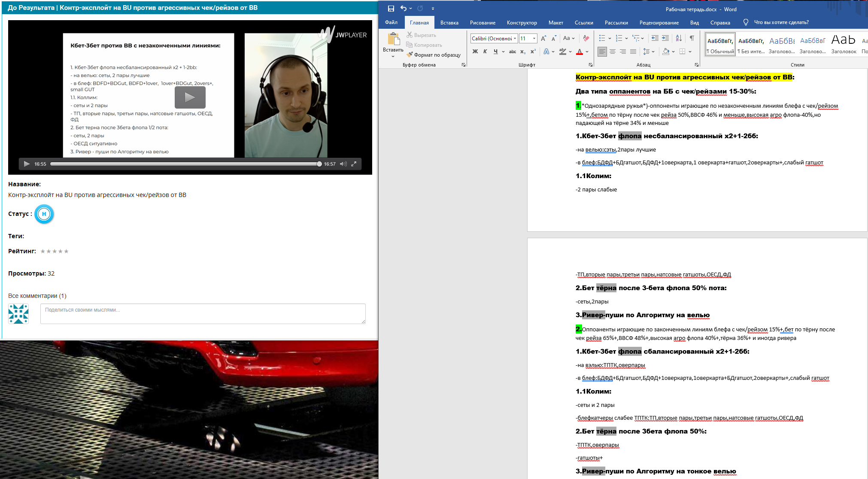Expand the Вставить paste options arrow
Screen dimensions: 868x479
pos(393,56)
